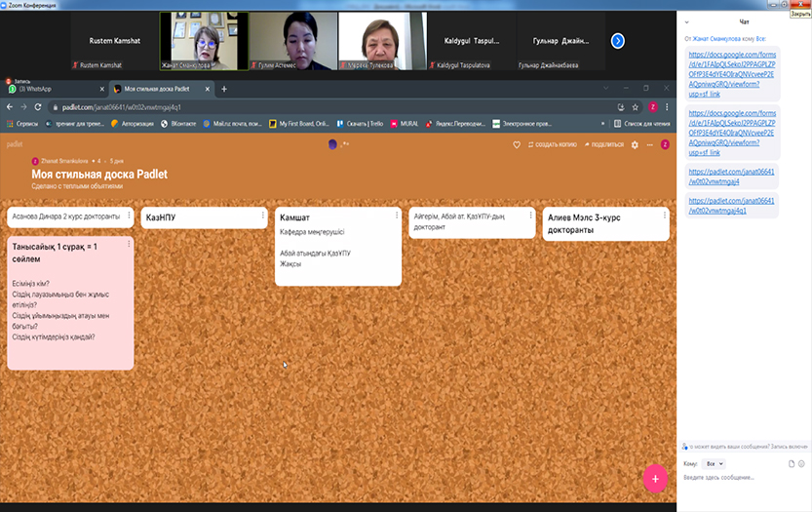Go back using the browser back arrow
This screenshot has width=812, height=512.
[x=11, y=107]
